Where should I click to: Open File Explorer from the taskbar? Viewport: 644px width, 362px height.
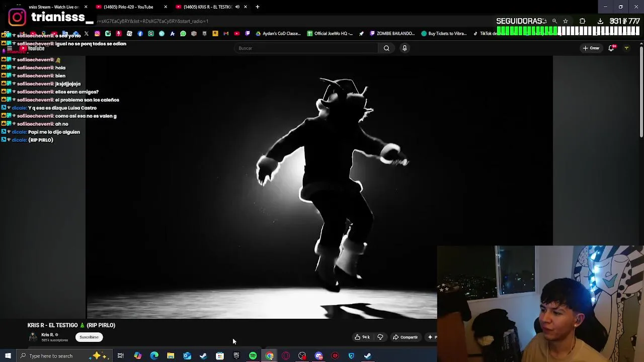(171, 356)
